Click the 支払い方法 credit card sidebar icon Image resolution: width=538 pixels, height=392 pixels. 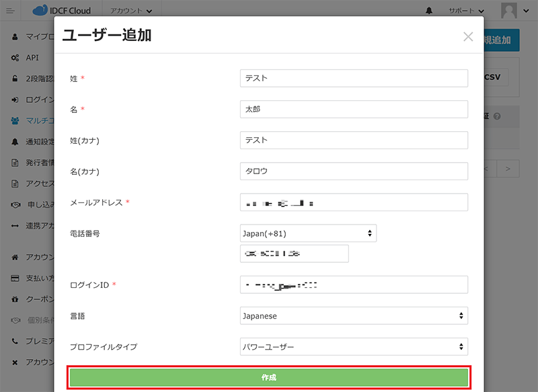[x=15, y=278]
